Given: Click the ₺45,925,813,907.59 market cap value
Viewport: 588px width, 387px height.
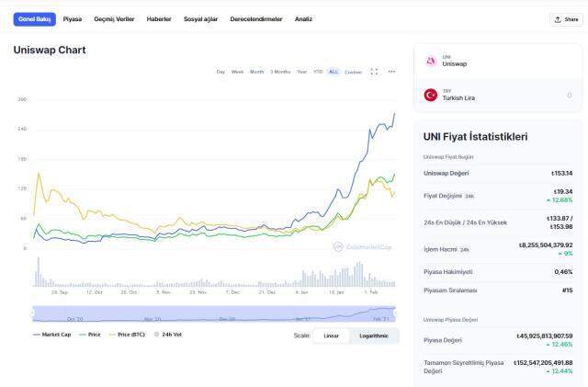Looking at the screenshot, I should [x=545, y=336].
